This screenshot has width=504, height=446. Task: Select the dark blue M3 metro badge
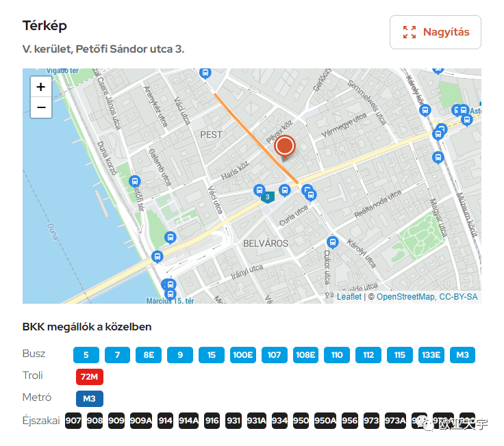tap(90, 399)
